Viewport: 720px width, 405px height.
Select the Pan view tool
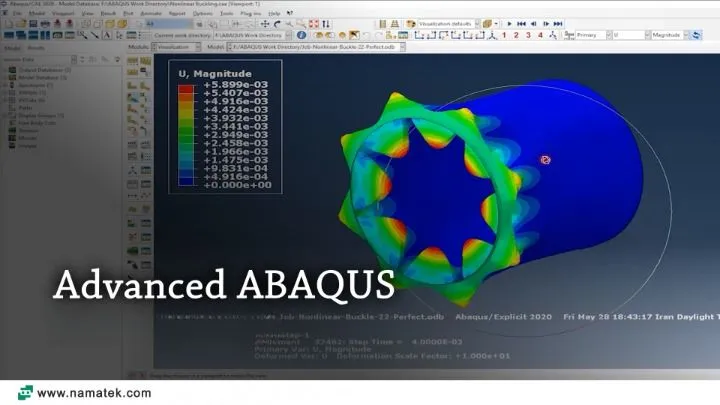pos(265,24)
